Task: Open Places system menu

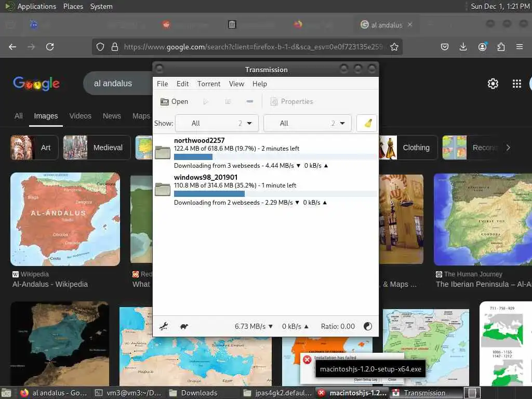Action: pos(73,6)
